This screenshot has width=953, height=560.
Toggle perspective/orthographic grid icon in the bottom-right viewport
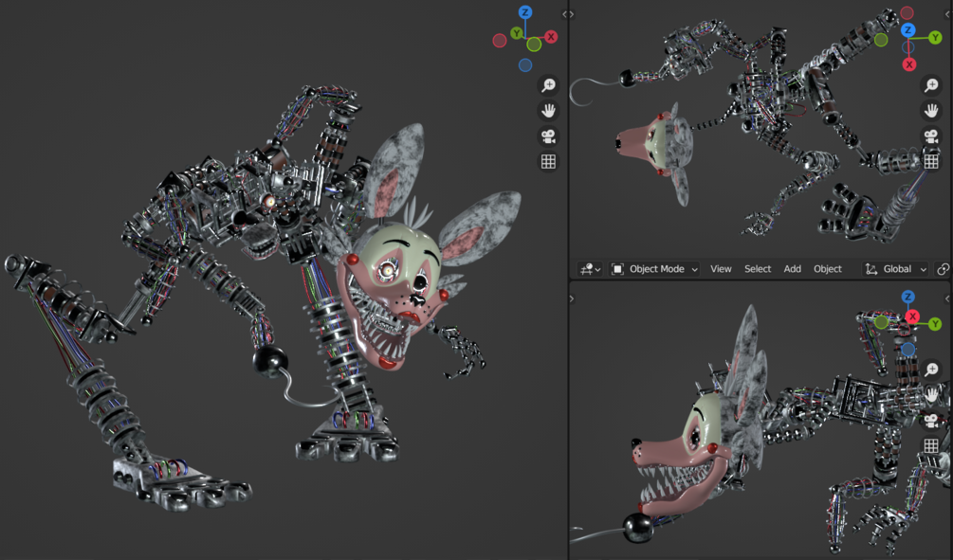[931, 445]
